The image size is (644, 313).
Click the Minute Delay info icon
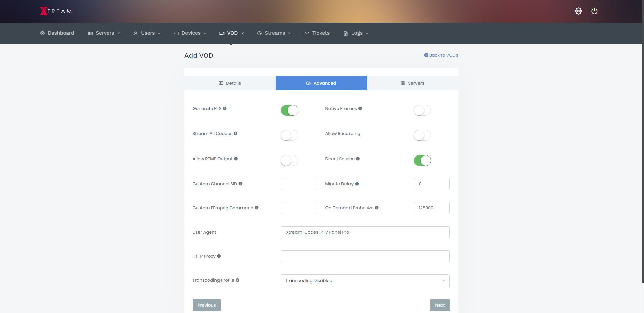[357, 184]
